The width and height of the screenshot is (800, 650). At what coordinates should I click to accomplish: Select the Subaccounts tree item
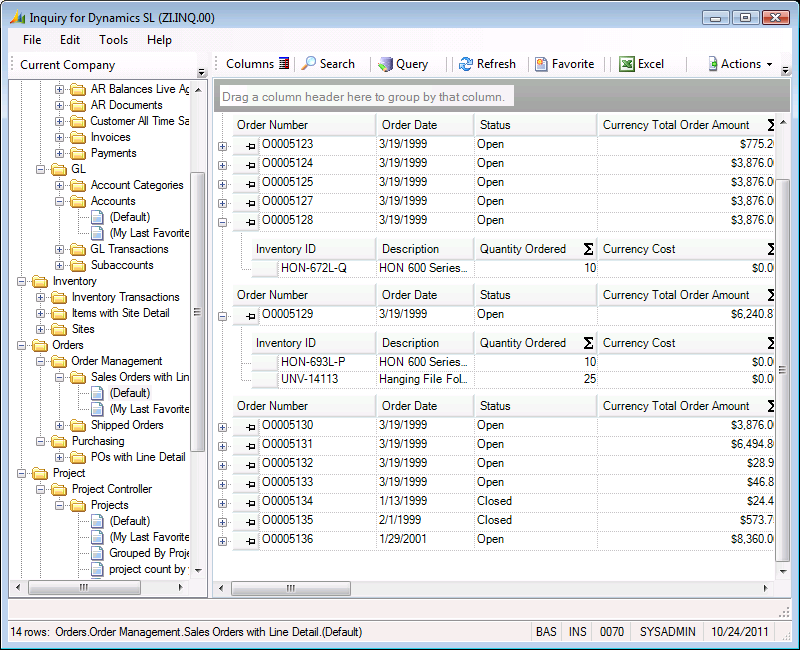click(121, 265)
